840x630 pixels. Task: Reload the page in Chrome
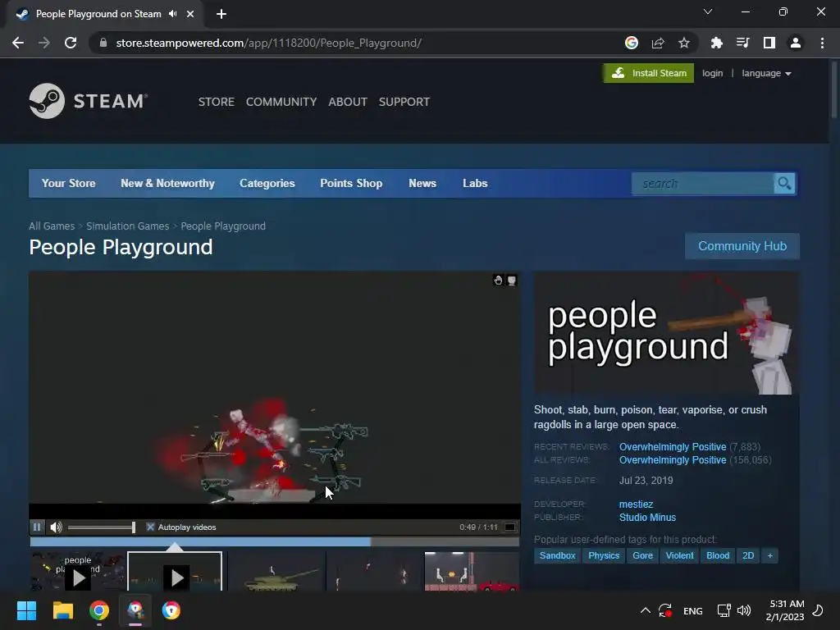point(71,43)
